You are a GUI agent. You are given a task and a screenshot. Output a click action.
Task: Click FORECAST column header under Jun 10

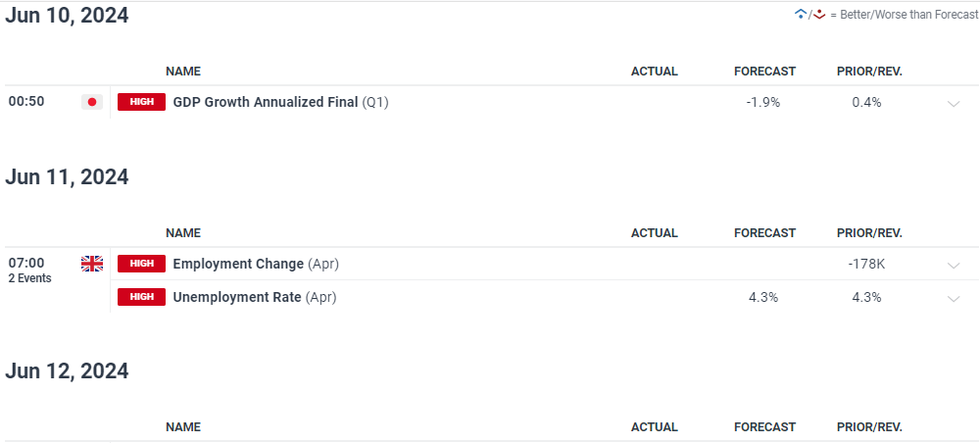click(x=764, y=72)
